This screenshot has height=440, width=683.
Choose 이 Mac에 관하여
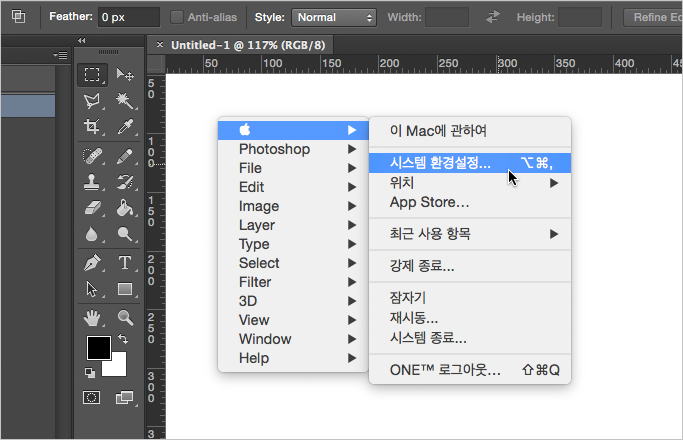pyautogui.click(x=470, y=131)
